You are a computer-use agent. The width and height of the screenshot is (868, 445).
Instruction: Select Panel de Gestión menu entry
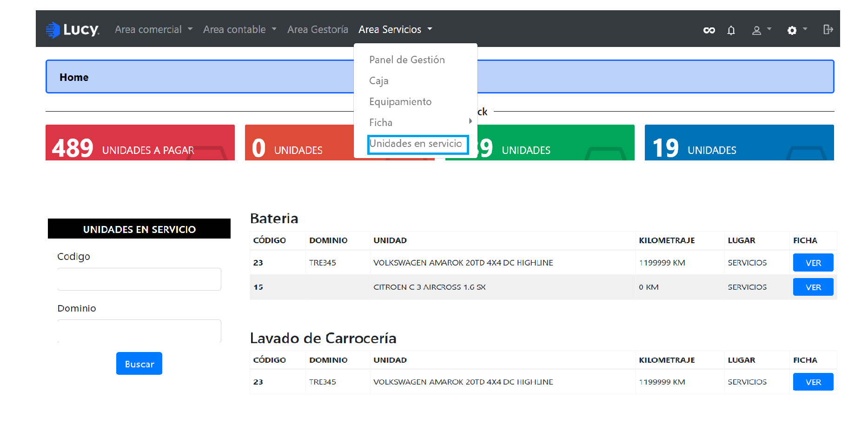tap(407, 60)
